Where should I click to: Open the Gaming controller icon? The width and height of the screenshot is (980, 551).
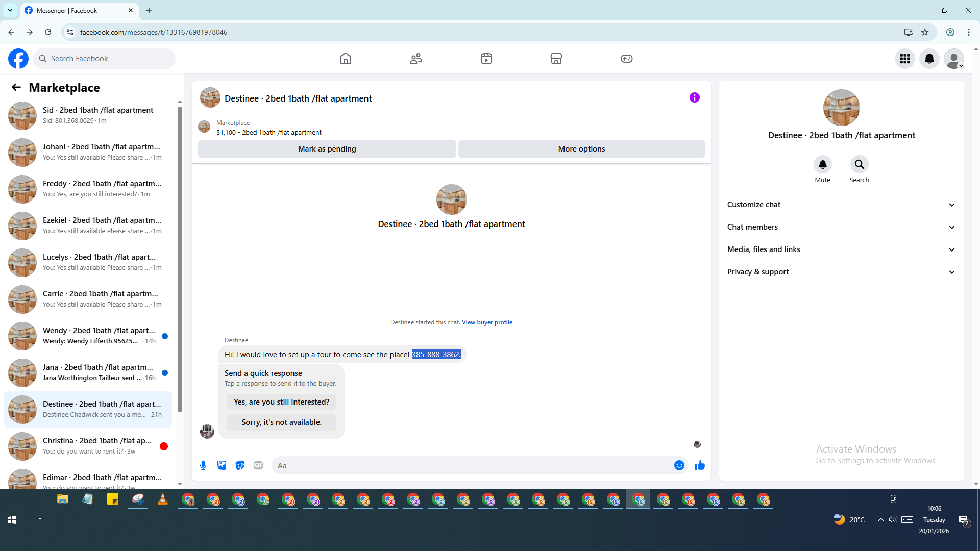(x=627, y=59)
